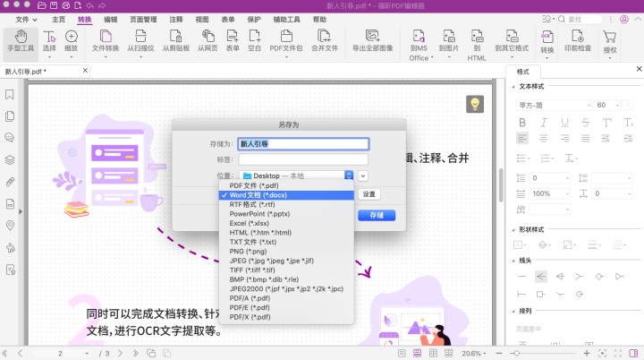Open the bookmarks panel in left sidebar
This screenshot has height=360, width=644.
click(10, 94)
